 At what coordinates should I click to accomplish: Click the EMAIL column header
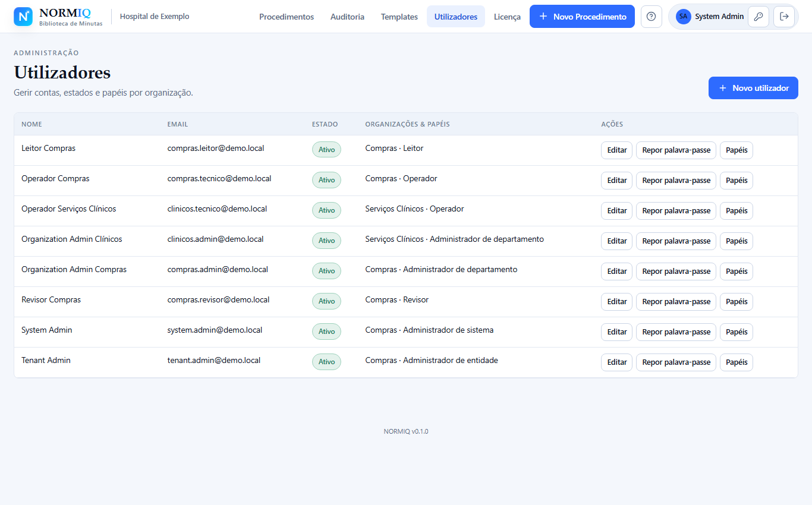[178, 124]
